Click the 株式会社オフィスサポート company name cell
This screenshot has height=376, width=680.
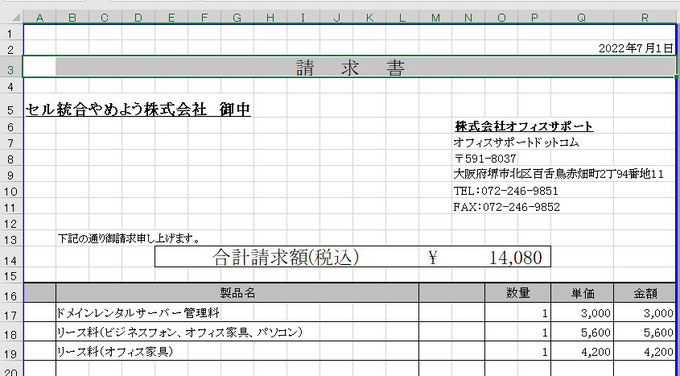click(x=524, y=126)
